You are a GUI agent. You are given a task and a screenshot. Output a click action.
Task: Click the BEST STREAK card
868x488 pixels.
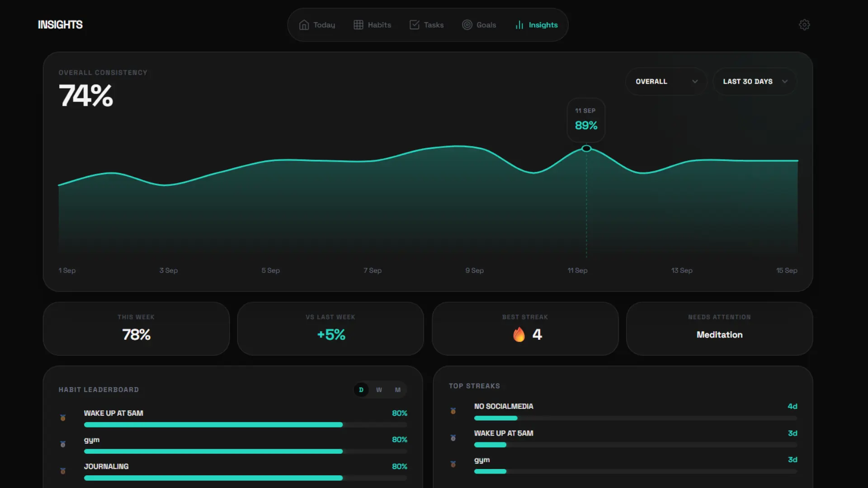click(x=525, y=328)
